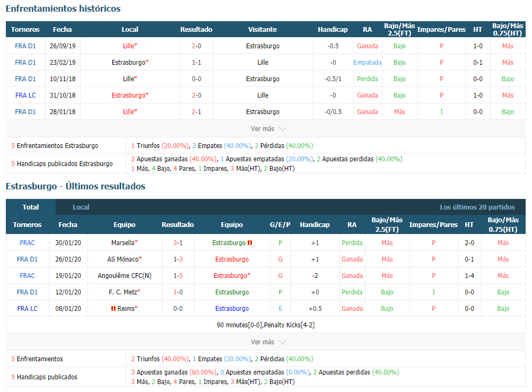Image resolution: width=532 pixels, height=392 pixels.
Task: Click HT score 1-4 in Angoulême row
Action: [x=469, y=276]
